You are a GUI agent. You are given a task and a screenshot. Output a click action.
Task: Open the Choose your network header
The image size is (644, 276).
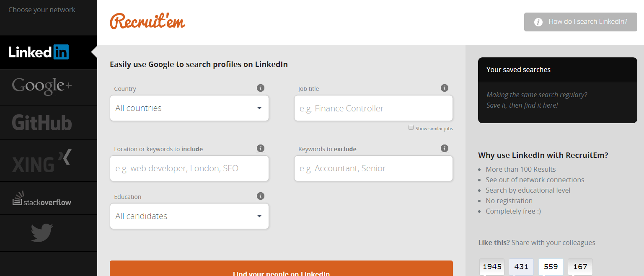point(41,9)
